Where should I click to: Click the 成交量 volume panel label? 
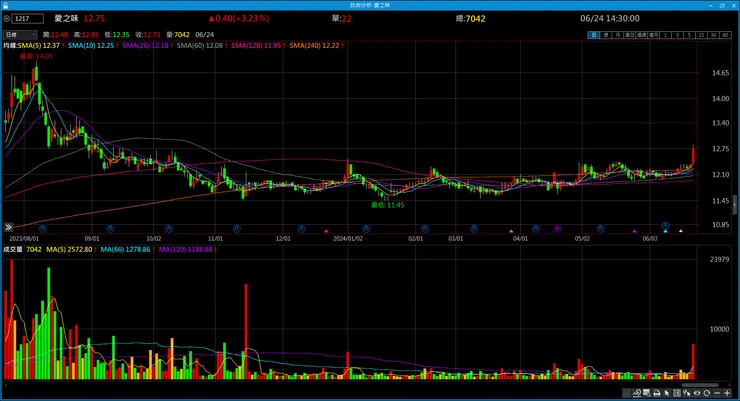[13, 249]
